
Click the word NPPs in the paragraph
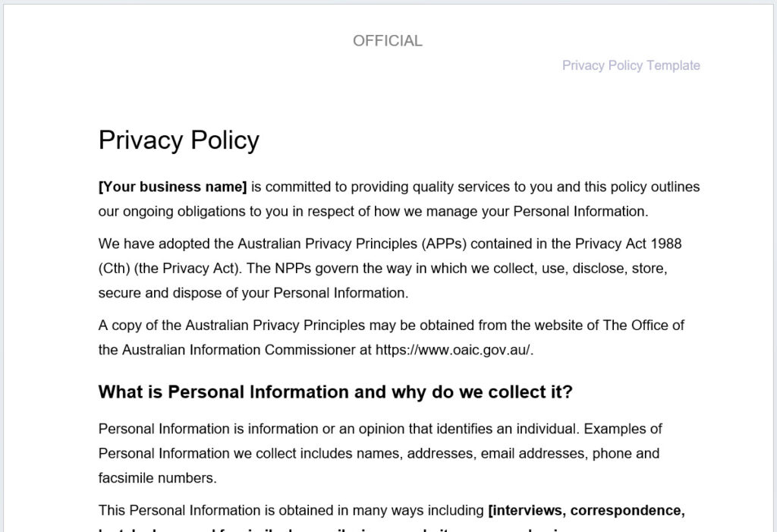(293, 269)
